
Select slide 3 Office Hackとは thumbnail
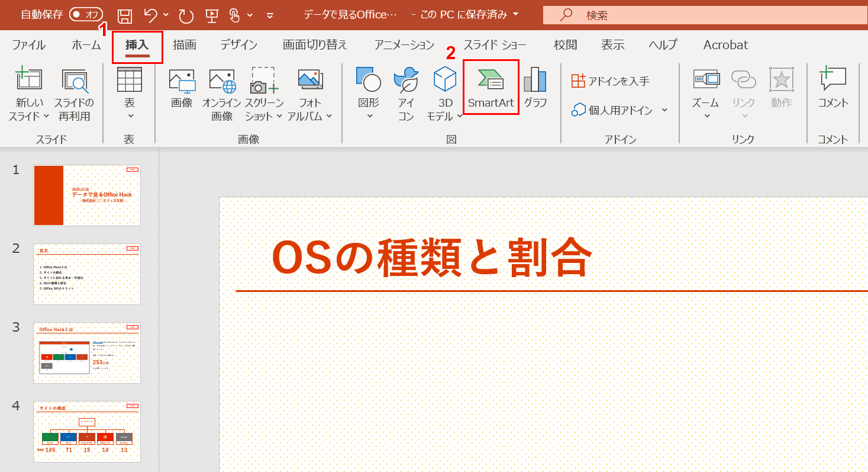(87, 352)
